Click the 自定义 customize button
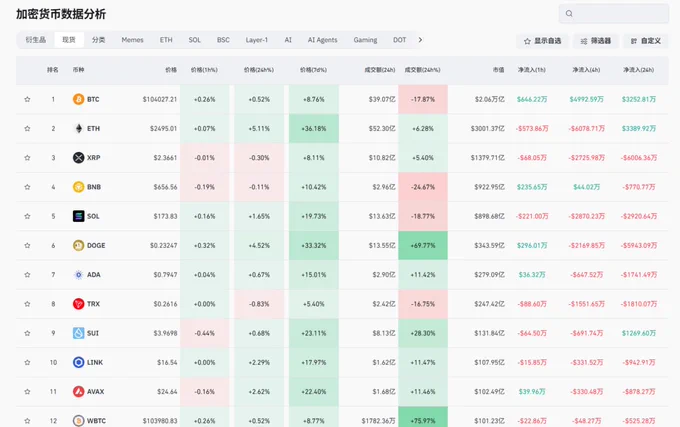The height and width of the screenshot is (427, 680). coord(646,41)
